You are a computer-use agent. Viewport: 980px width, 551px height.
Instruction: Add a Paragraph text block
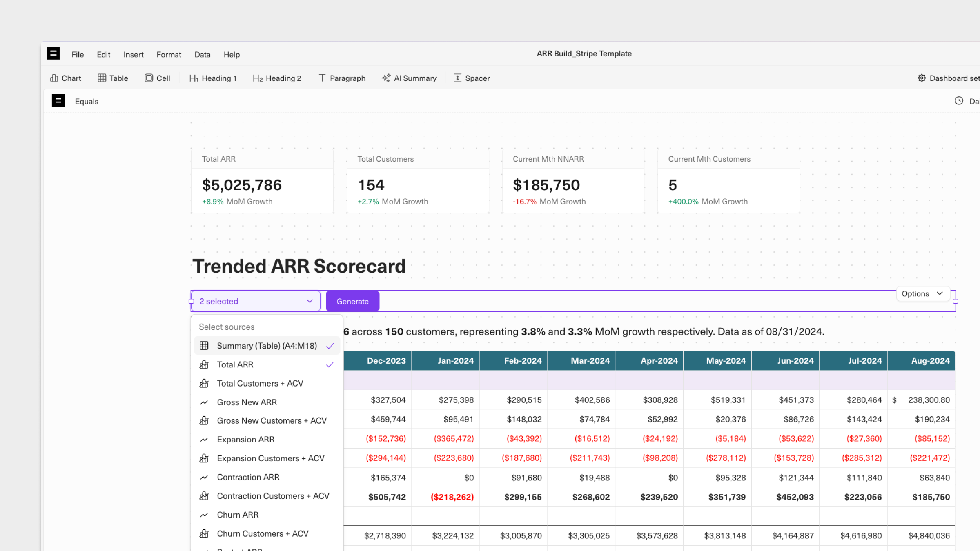342,78
